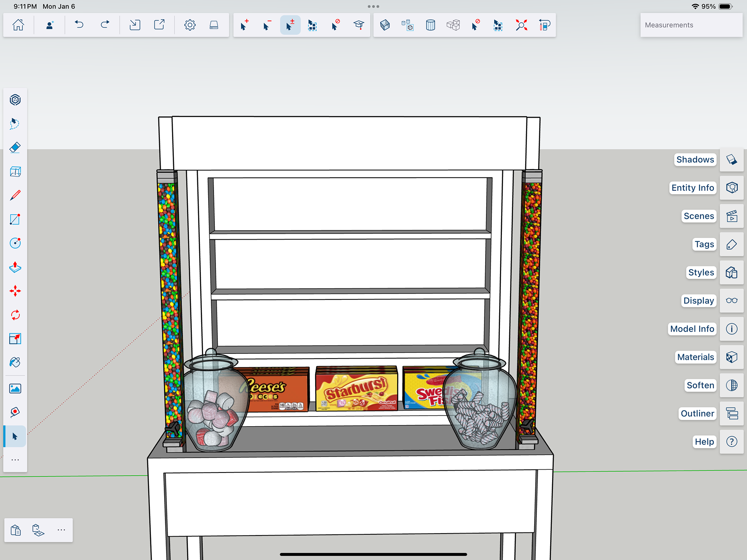Viewport: 747px width, 560px height.
Task: Open the Materials panel
Action: click(731, 357)
